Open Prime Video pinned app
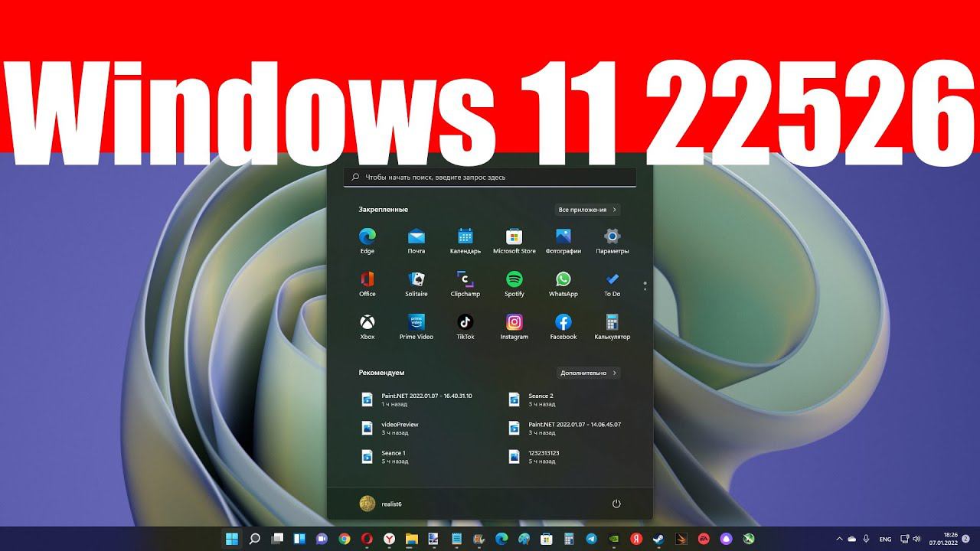The image size is (980, 551). pos(416,327)
